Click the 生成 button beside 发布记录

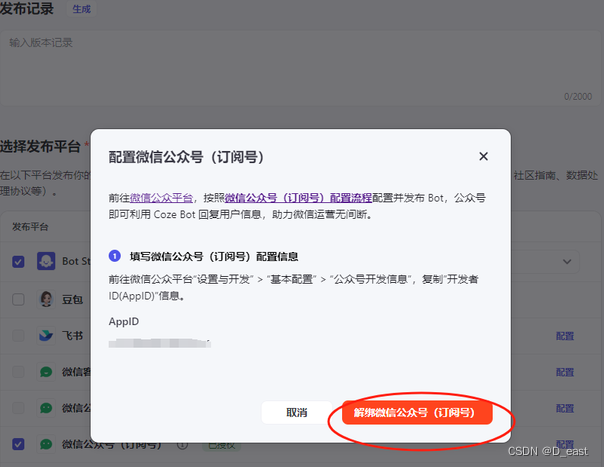(x=81, y=9)
